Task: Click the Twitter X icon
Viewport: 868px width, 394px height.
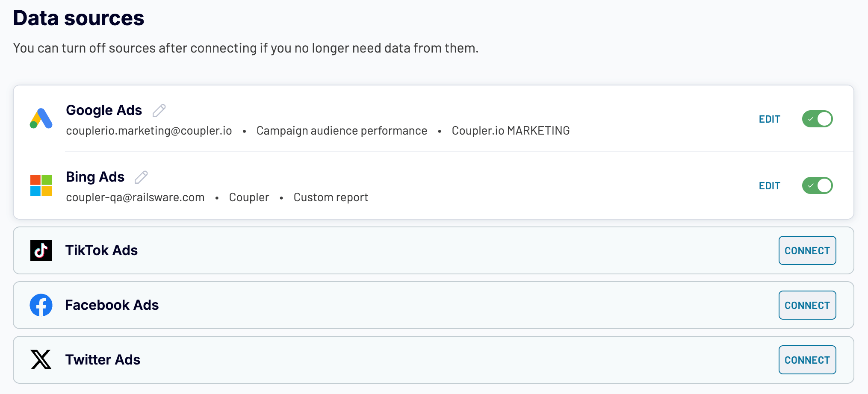Action: [41, 359]
